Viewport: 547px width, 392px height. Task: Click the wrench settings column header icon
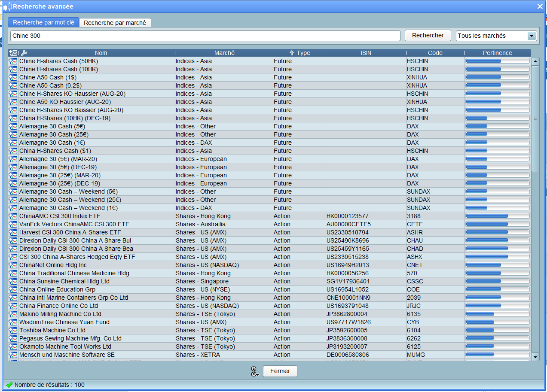click(24, 53)
